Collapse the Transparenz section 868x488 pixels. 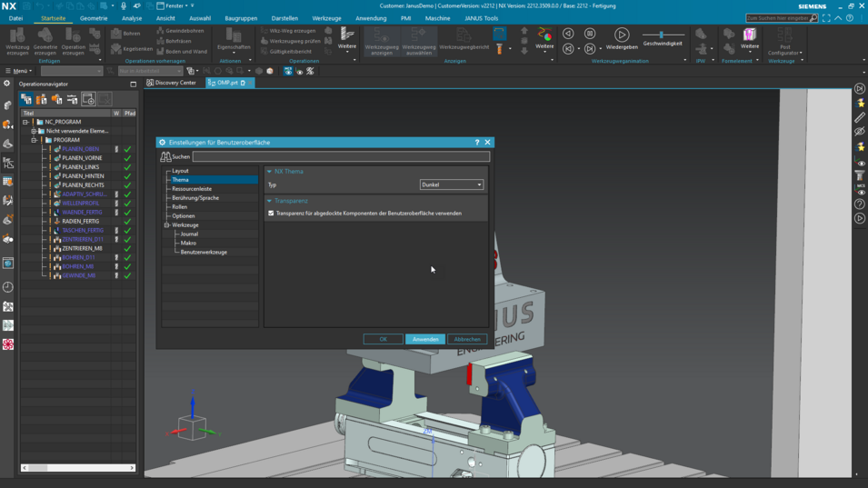click(270, 201)
